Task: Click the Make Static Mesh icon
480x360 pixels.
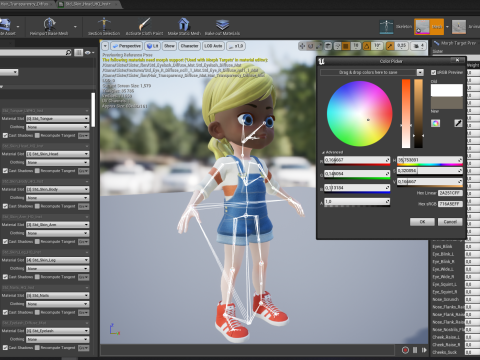Action: pyautogui.click(x=184, y=24)
